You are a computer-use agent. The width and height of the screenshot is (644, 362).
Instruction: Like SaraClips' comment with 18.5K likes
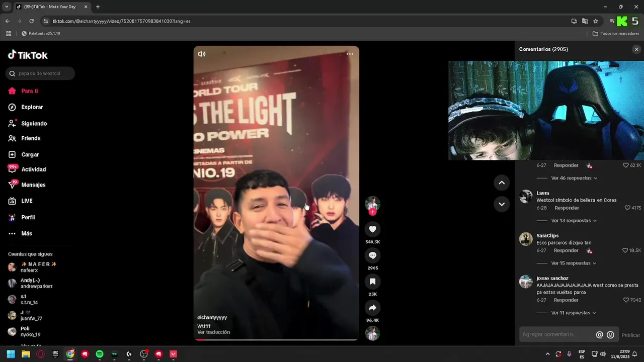pyautogui.click(x=625, y=250)
